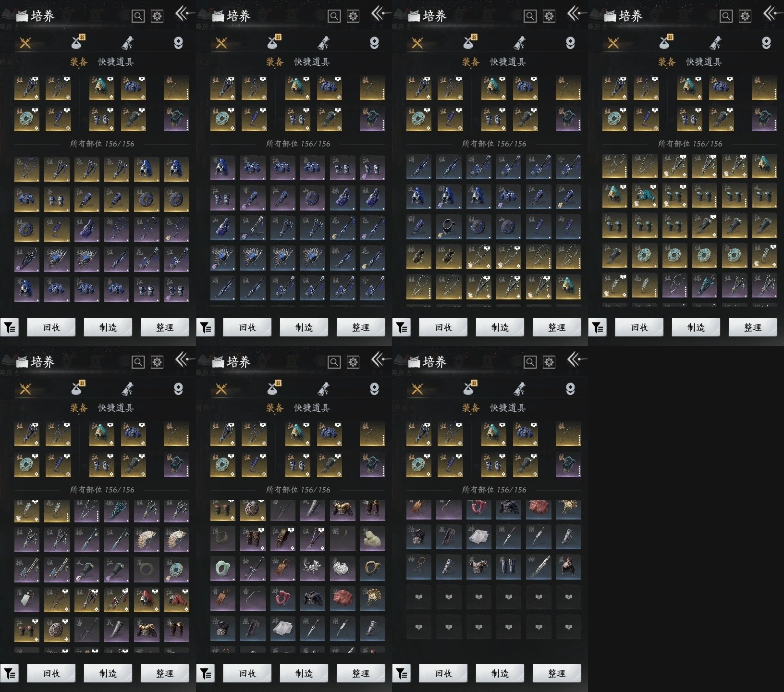784x692 pixels.
Task: Select equipped teal helmet in bottom-middle panel
Action: pos(297,433)
